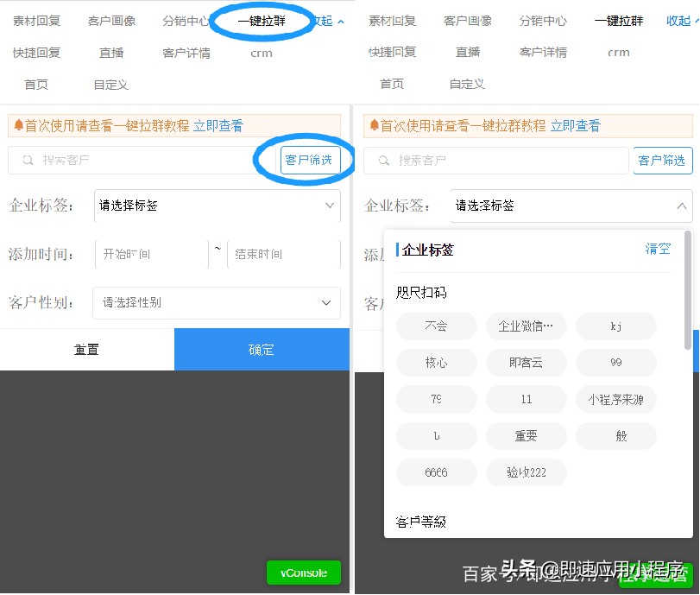The image size is (700, 595).
Task: Select the 6666 tag chip
Action: (x=436, y=473)
